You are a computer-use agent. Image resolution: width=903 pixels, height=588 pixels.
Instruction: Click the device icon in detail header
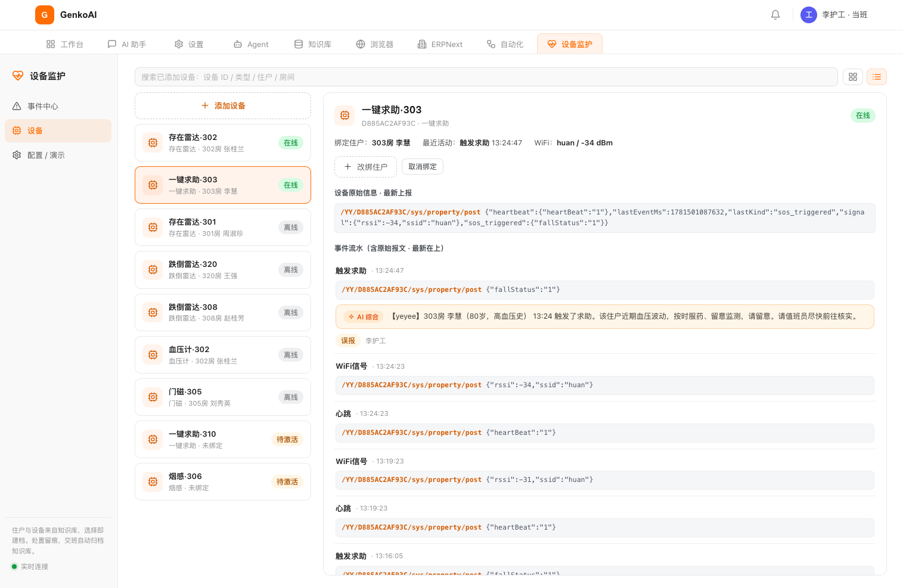[345, 115]
